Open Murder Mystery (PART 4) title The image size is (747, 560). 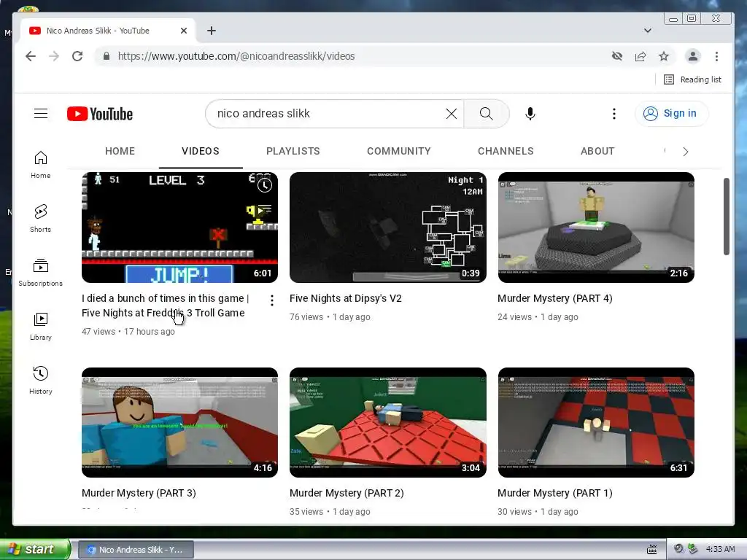pos(555,298)
